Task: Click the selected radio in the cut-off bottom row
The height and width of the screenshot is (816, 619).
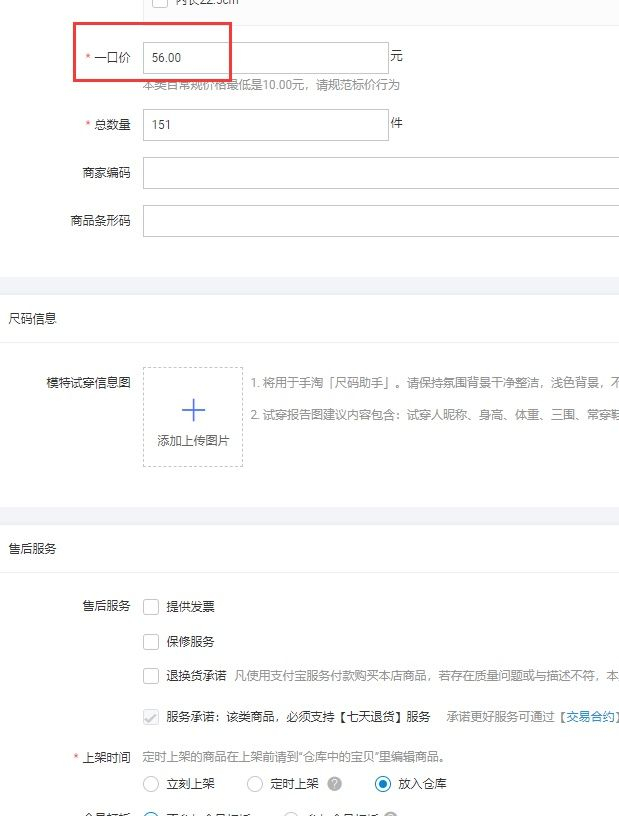Action: coord(151,813)
